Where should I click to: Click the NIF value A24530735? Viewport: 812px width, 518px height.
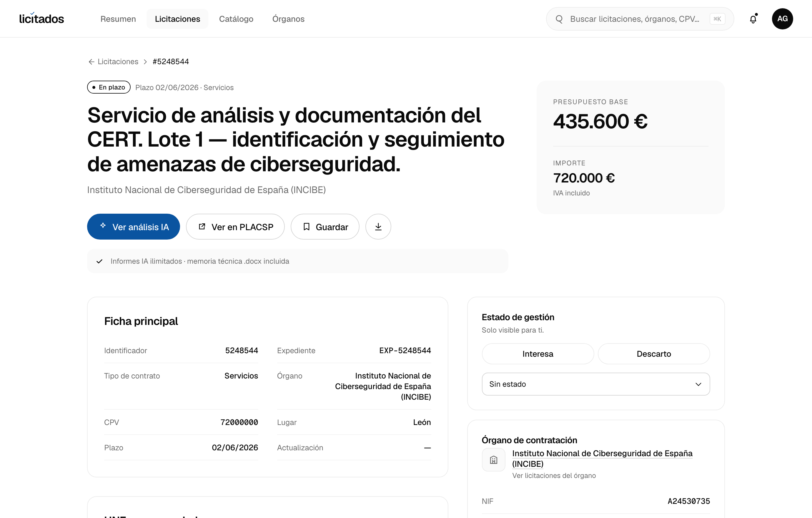[688, 501]
